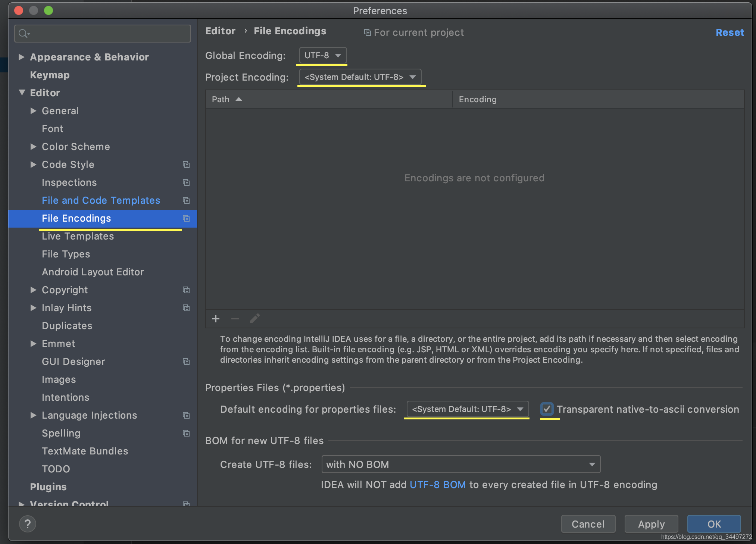Viewport: 756px width, 544px height.
Task: Click the minus remove-path icon
Action: [x=235, y=319]
